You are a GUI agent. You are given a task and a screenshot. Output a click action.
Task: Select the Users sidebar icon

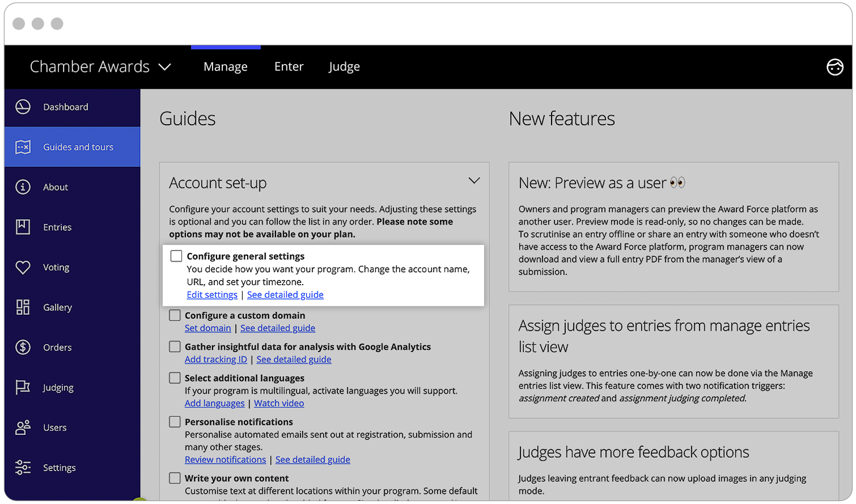click(x=23, y=427)
